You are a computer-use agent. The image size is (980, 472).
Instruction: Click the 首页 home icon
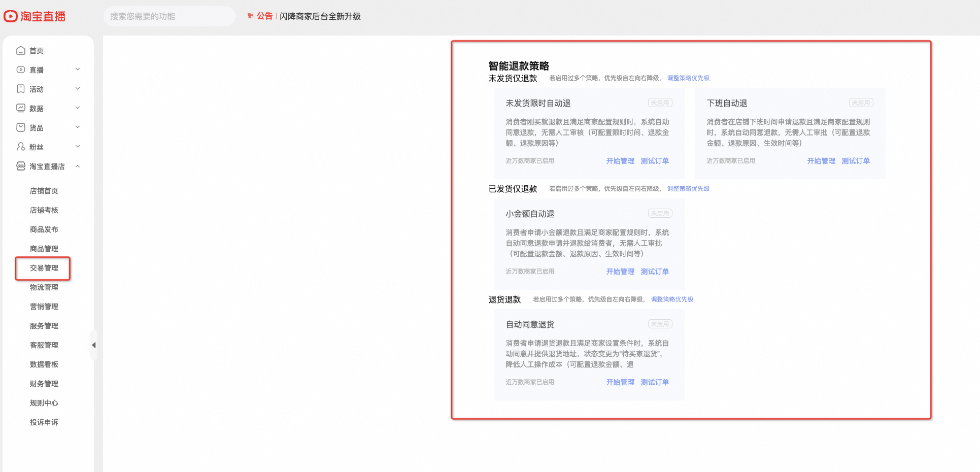[21, 50]
